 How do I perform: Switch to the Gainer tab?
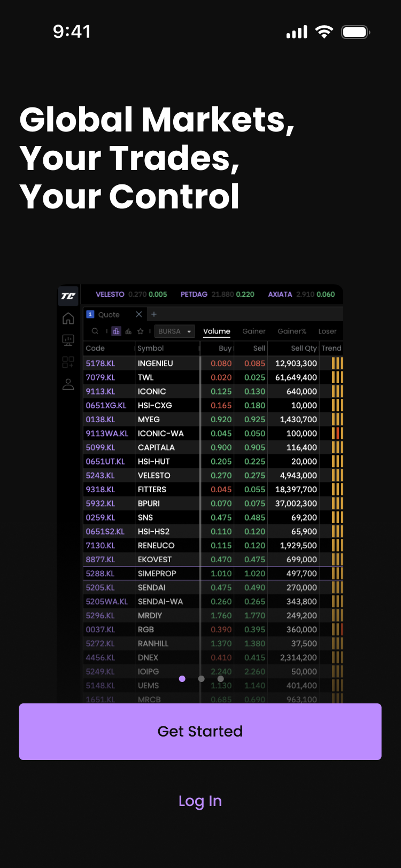tap(253, 331)
